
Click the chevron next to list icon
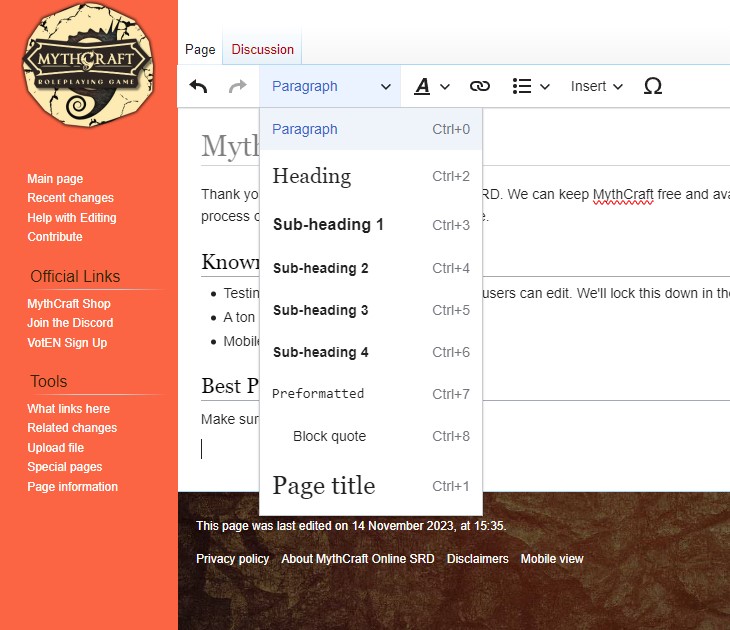coord(545,87)
